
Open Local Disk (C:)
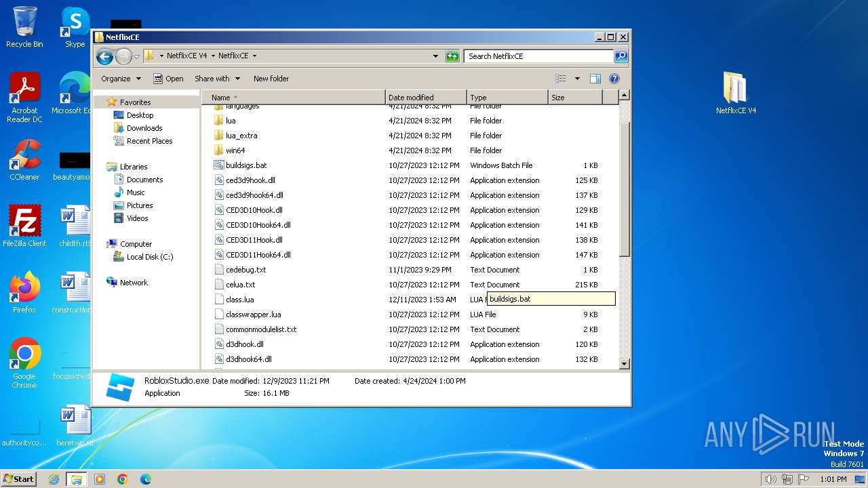click(x=149, y=257)
